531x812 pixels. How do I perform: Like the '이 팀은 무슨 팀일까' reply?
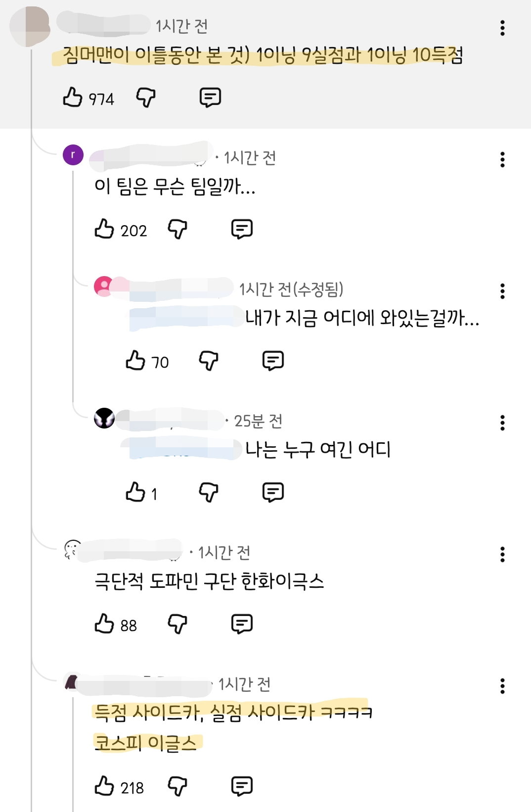(x=104, y=229)
